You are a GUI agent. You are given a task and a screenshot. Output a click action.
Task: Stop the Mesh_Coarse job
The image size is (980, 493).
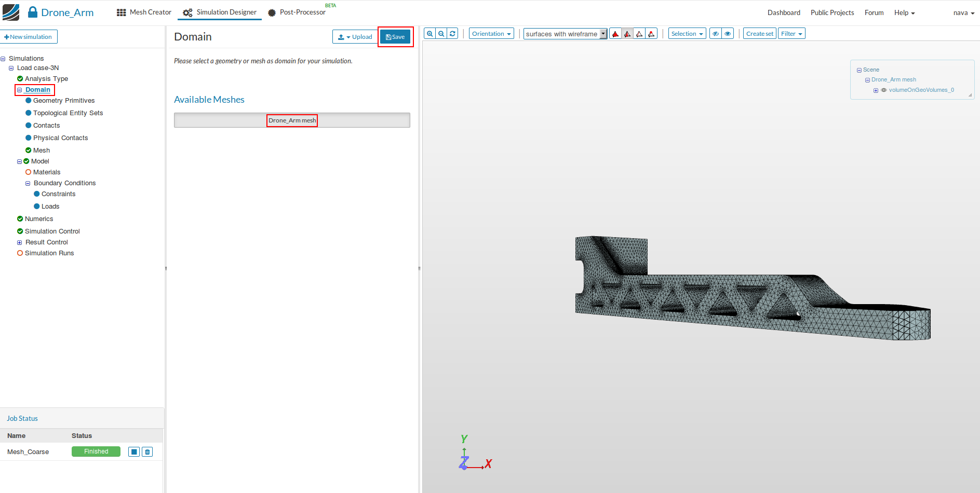[134, 451]
